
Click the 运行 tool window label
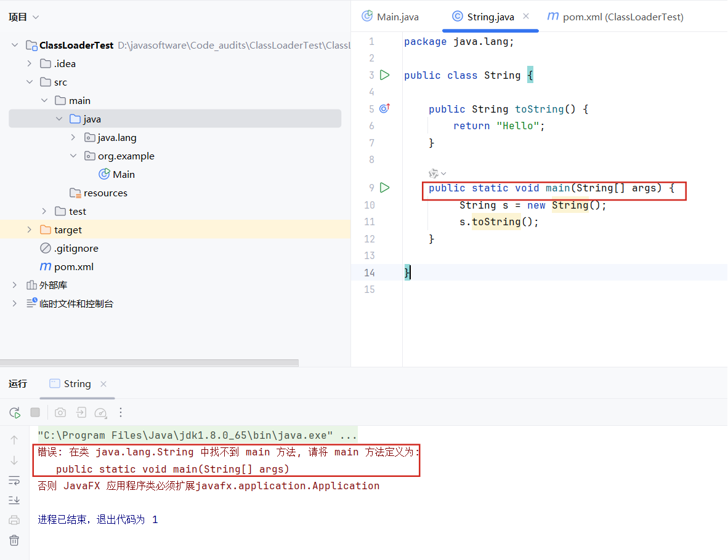click(18, 384)
